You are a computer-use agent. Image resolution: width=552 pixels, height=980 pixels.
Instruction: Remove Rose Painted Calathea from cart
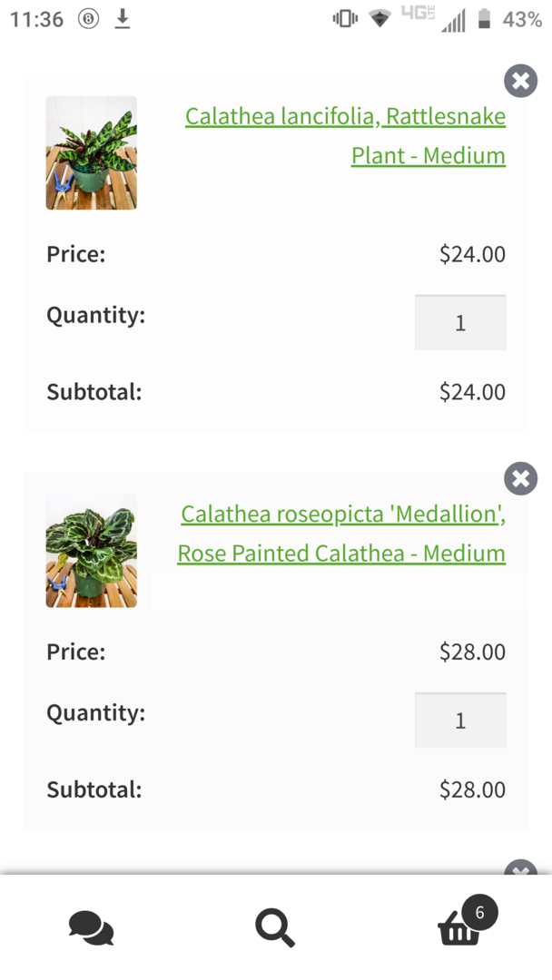click(520, 478)
